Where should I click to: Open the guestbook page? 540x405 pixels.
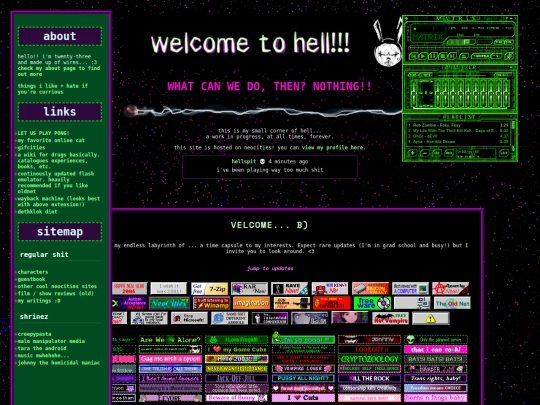[31, 279]
